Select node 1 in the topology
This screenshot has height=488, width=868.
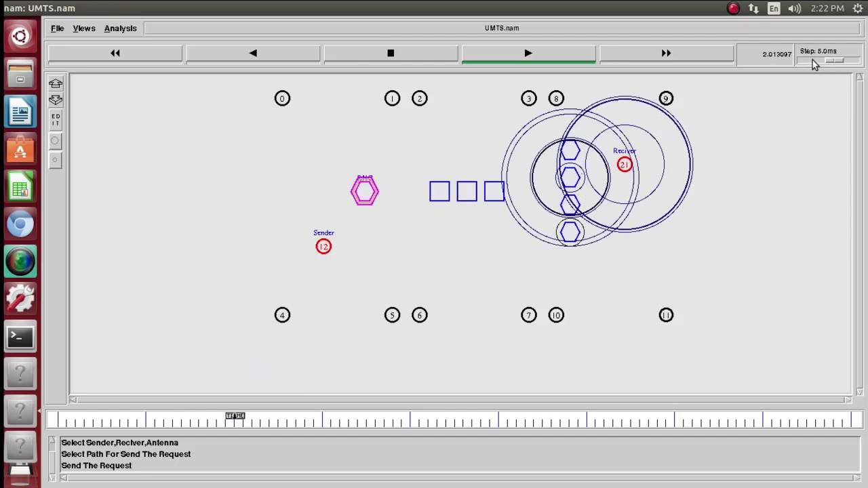tap(392, 99)
